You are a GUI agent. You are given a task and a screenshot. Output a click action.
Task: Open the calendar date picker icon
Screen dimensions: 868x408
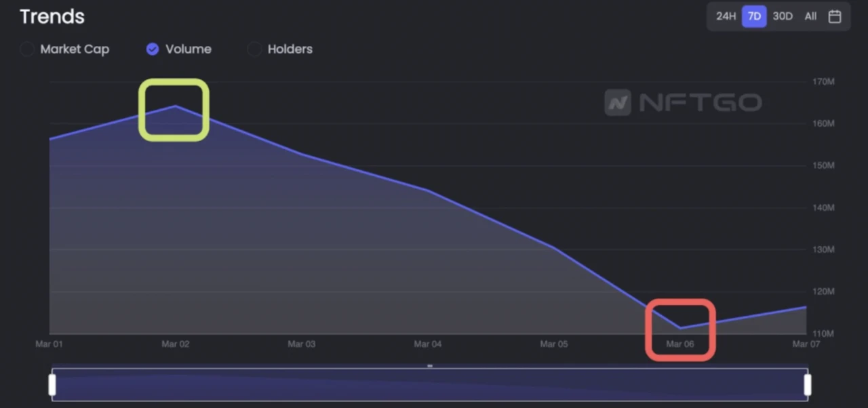click(835, 16)
